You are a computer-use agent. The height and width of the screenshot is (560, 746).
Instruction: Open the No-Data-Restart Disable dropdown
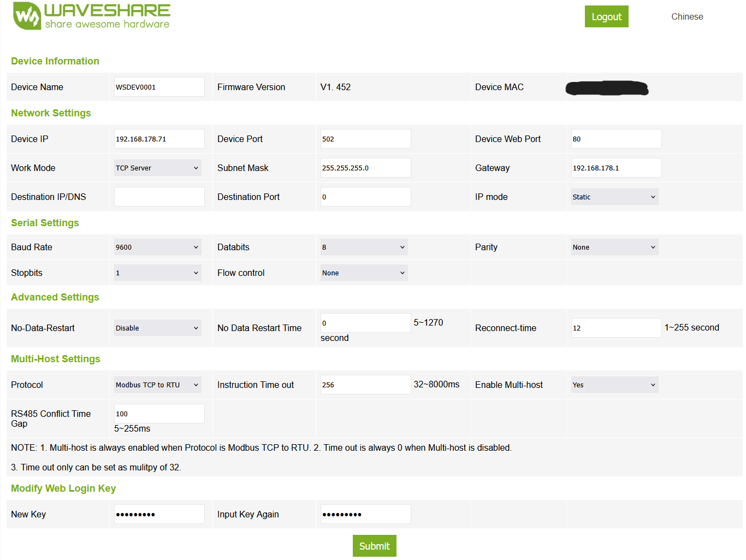click(157, 328)
